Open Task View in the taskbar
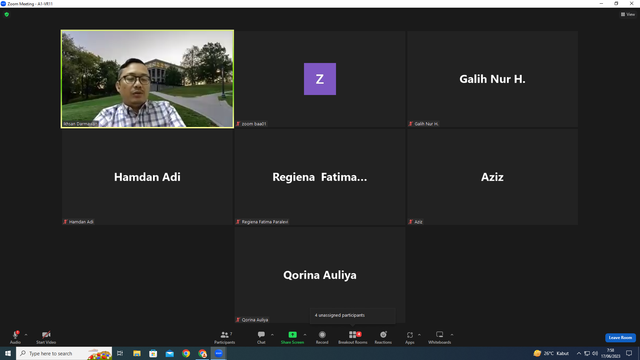The width and height of the screenshot is (640, 360). (120, 353)
